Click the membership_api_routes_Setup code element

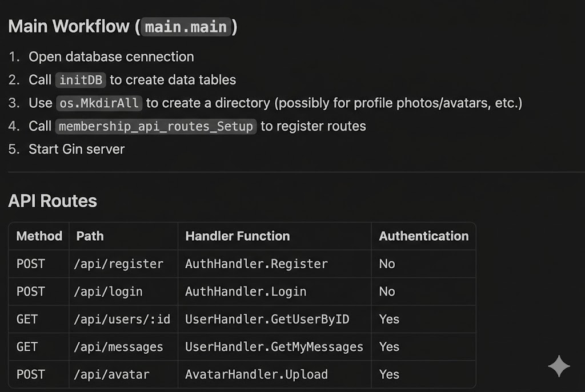tap(155, 126)
